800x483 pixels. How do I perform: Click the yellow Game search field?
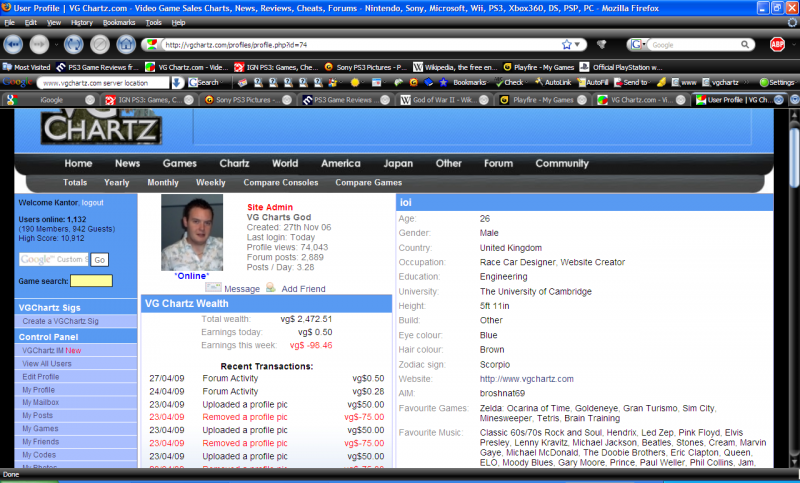tap(91, 281)
